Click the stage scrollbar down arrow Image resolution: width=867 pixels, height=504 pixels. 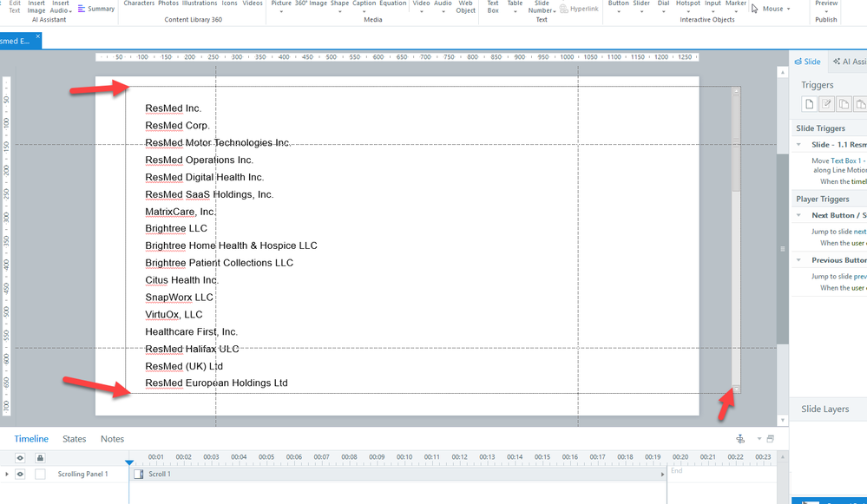(x=783, y=421)
